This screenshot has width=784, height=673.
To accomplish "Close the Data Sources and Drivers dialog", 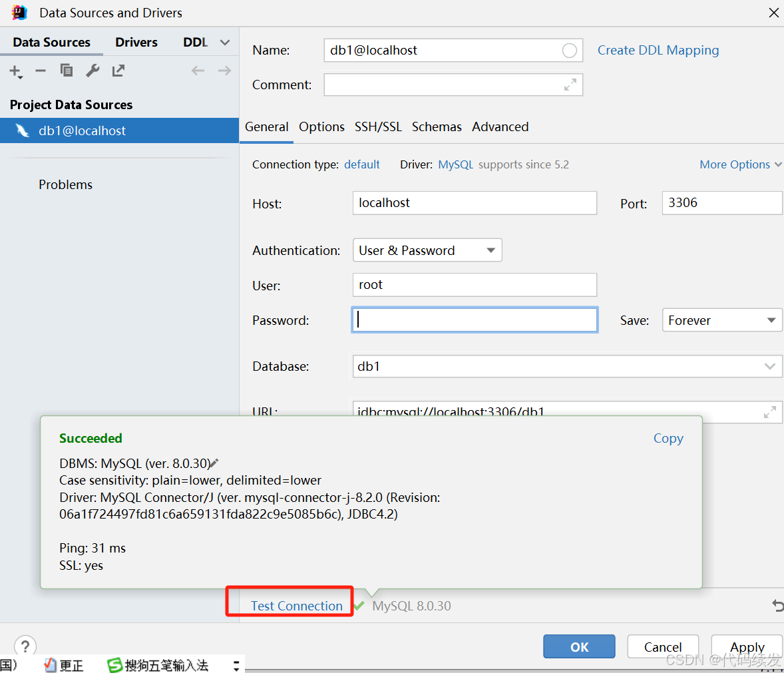I will coord(773,13).
